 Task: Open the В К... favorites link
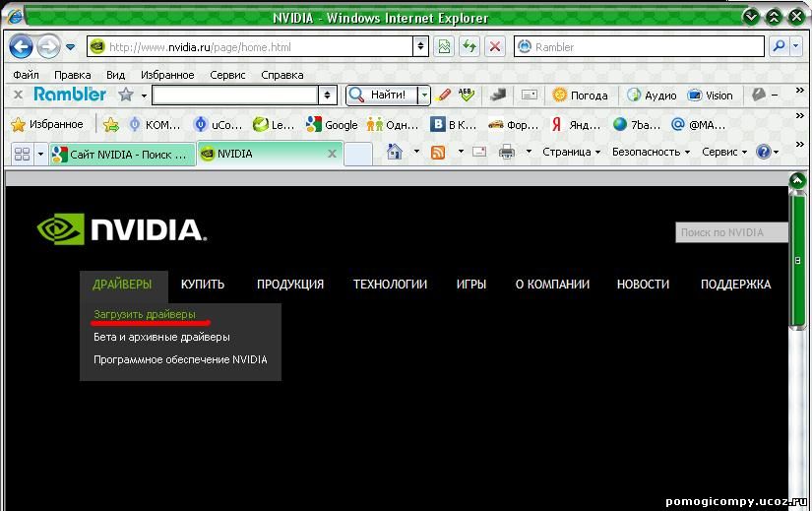point(453,124)
